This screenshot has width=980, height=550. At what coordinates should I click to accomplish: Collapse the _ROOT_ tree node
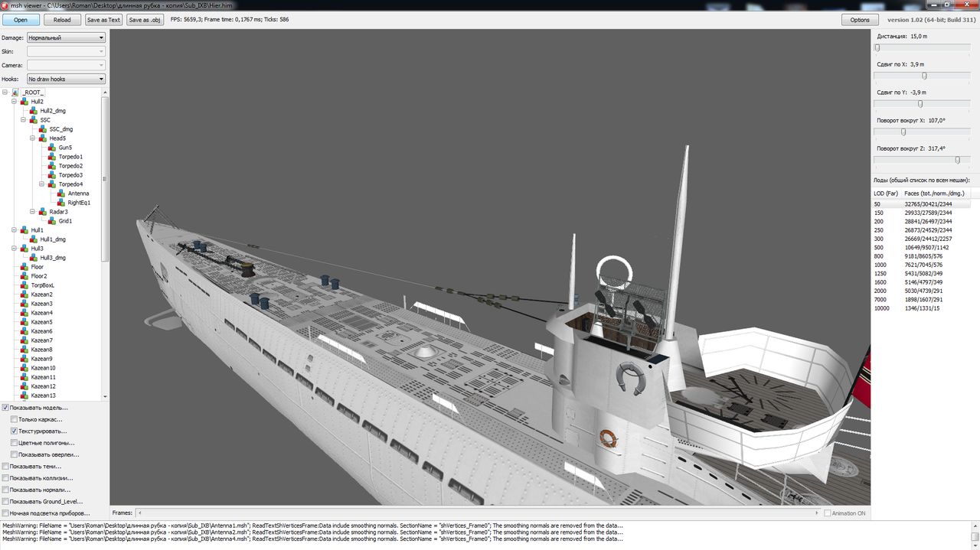pyautogui.click(x=5, y=93)
